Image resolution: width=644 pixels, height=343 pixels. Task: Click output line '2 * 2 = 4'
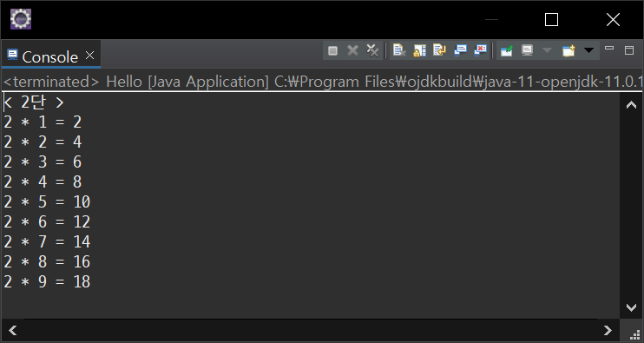coord(43,142)
